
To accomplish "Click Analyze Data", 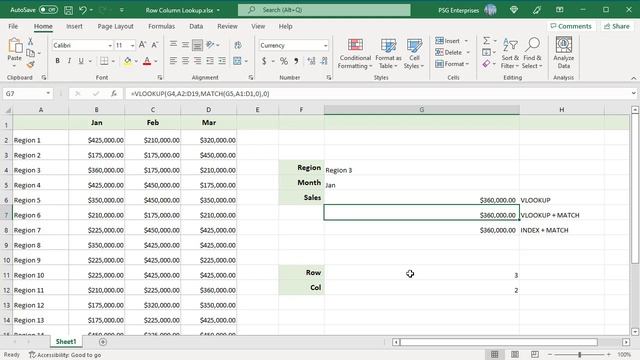I will tap(564, 53).
